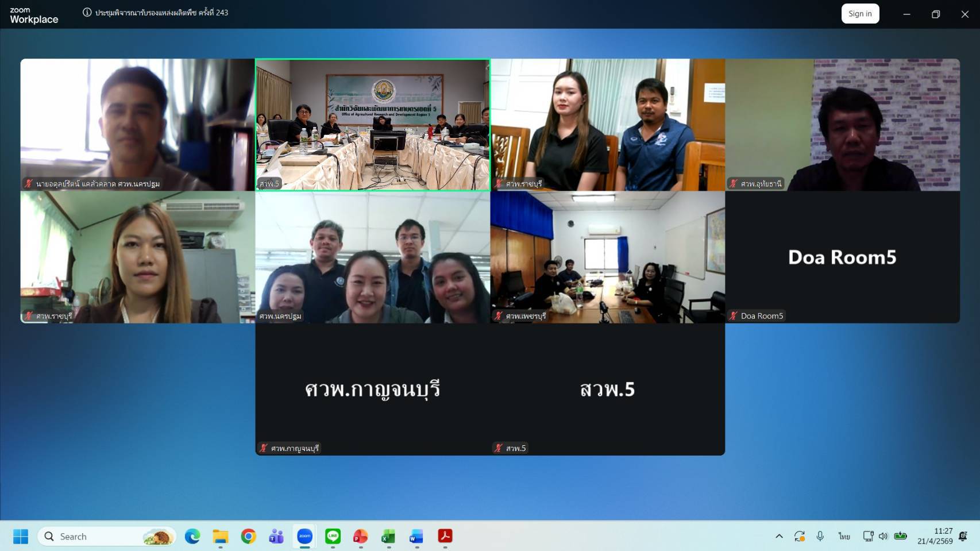
Task: Click the Windows Start button
Action: 21,536
